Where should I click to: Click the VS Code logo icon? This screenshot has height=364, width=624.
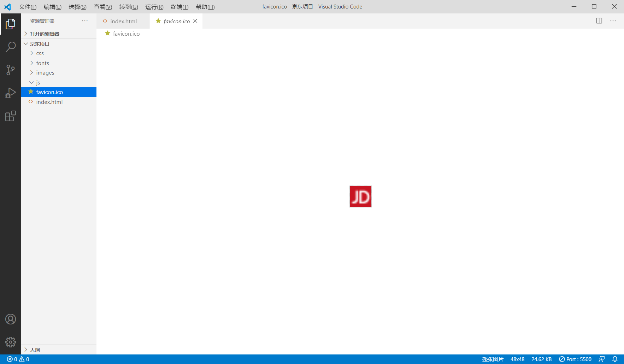pyautogui.click(x=8, y=7)
